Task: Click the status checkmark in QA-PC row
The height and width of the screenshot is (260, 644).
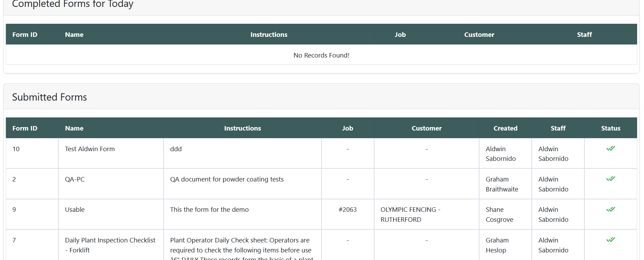Action: pyautogui.click(x=610, y=179)
